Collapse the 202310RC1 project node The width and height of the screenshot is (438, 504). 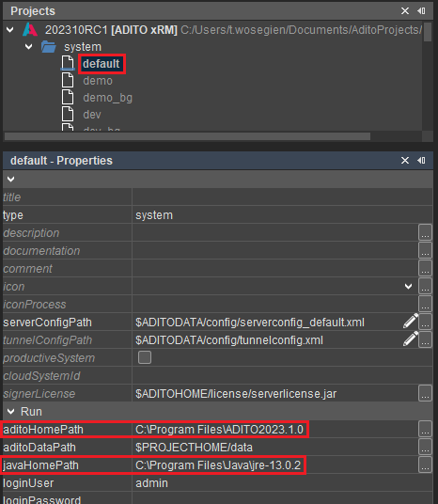point(10,30)
